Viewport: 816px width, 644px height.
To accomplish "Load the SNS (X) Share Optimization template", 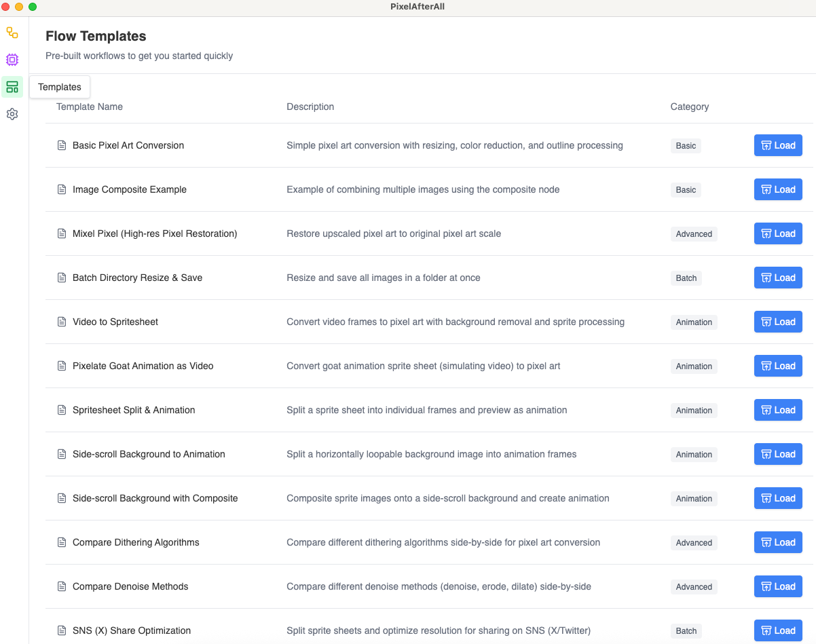I will tap(778, 630).
